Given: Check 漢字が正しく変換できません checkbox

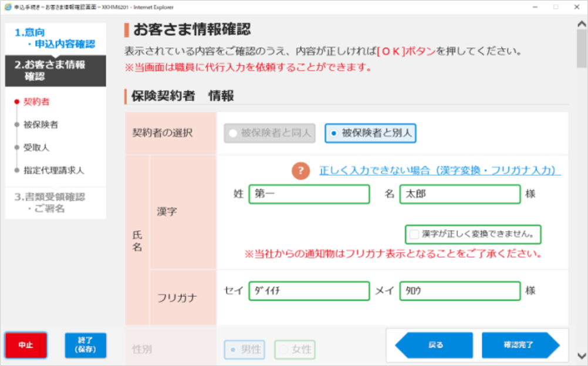Looking at the screenshot, I should pos(414,234).
